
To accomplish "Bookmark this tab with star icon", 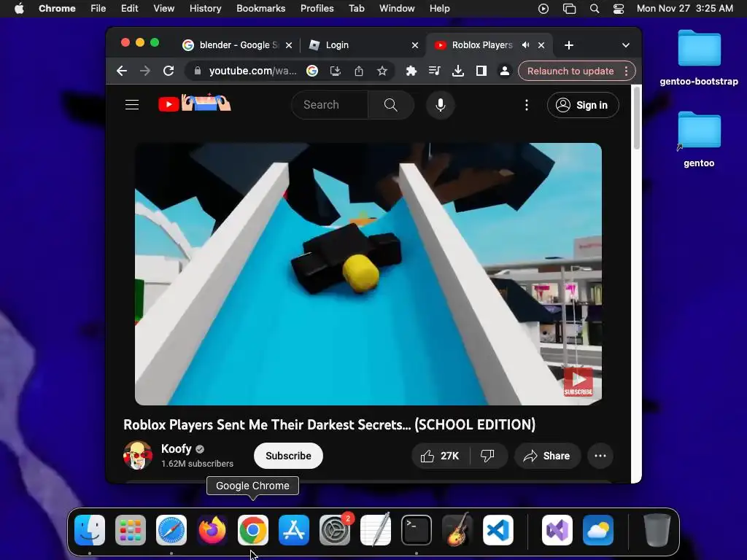I will [382, 71].
